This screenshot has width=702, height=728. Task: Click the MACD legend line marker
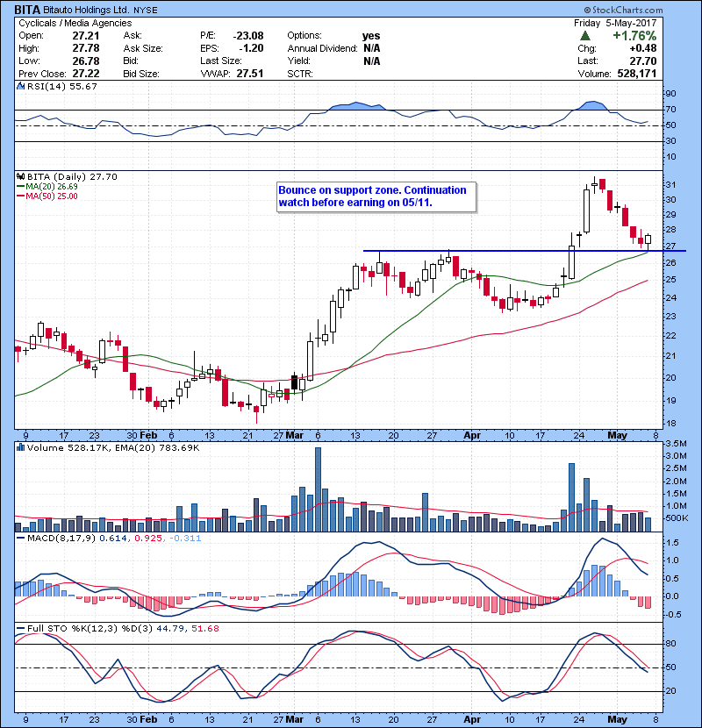point(20,539)
